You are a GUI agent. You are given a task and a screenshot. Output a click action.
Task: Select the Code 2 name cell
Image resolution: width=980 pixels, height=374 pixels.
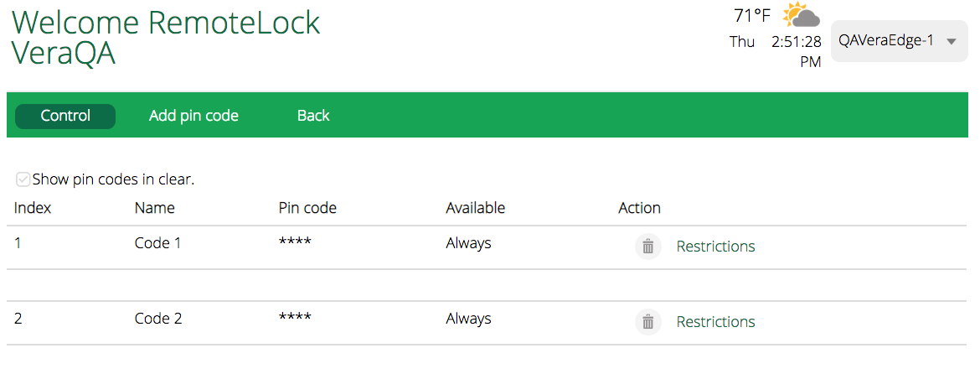[157, 319]
